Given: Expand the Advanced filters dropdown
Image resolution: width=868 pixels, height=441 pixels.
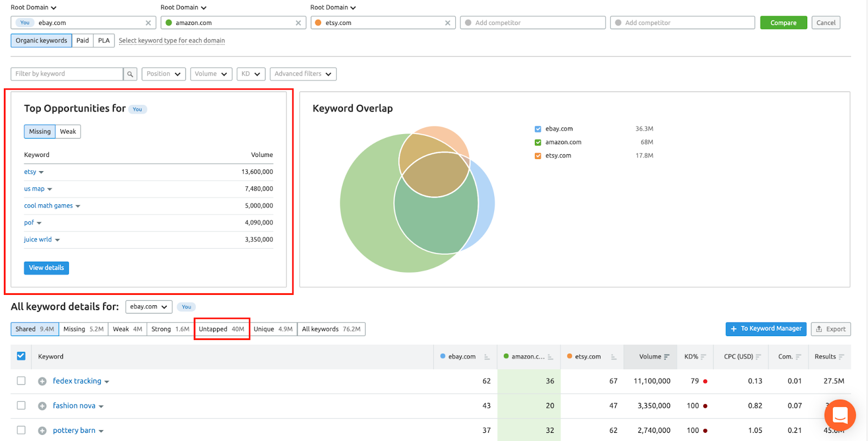Looking at the screenshot, I should click(303, 74).
